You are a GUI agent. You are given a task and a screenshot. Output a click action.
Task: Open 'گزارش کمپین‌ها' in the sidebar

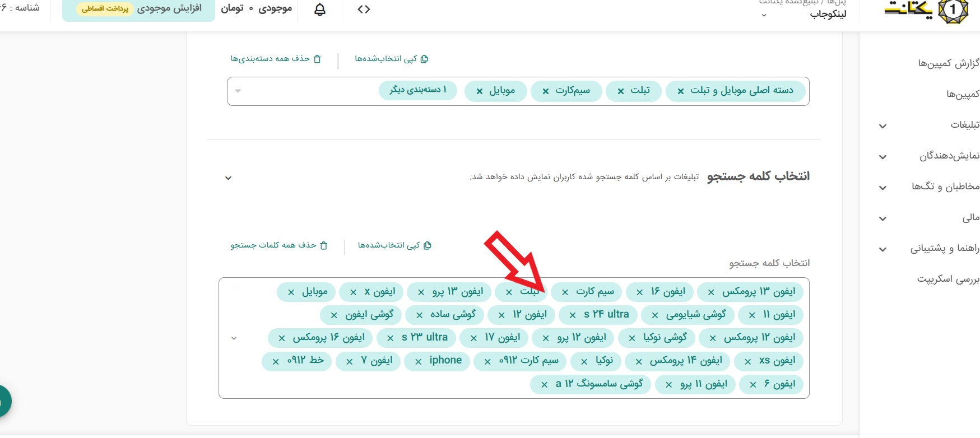[x=948, y=63]
